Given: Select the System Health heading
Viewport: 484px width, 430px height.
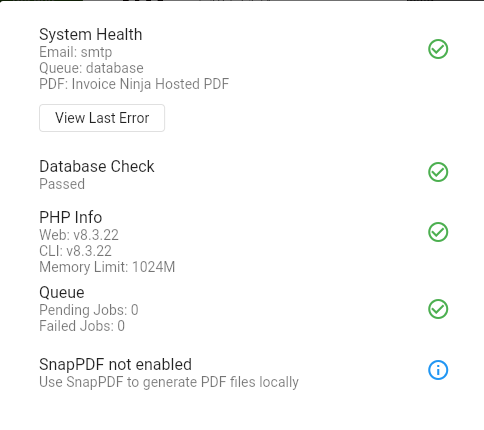Looking at the screenshot, I should (x=91, y=35).
